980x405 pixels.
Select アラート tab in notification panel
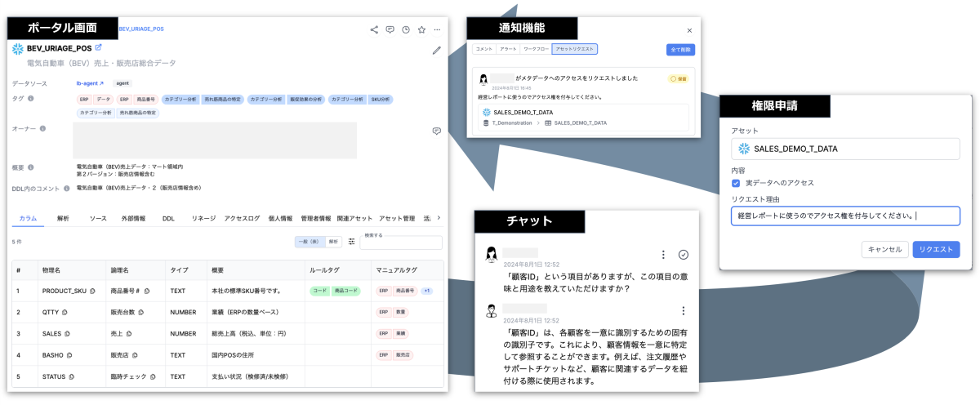(x=508, y=49)
